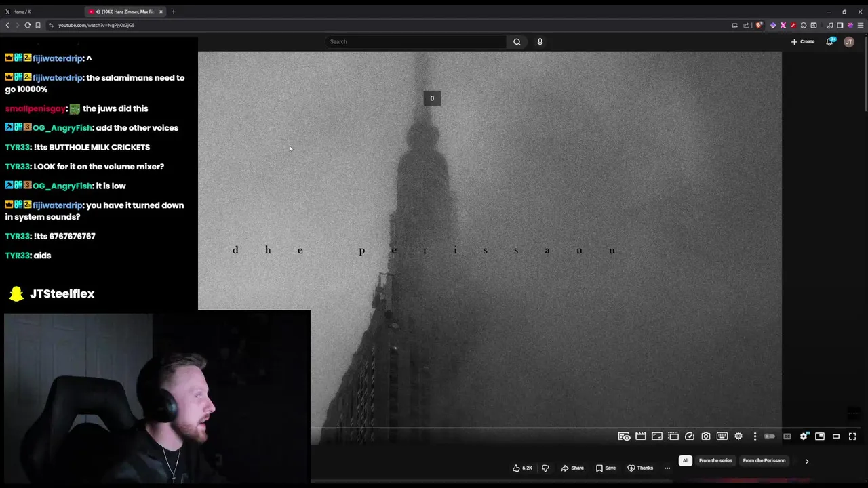
Task: Open the JT account avatar menu
Action: click(849, 41)
